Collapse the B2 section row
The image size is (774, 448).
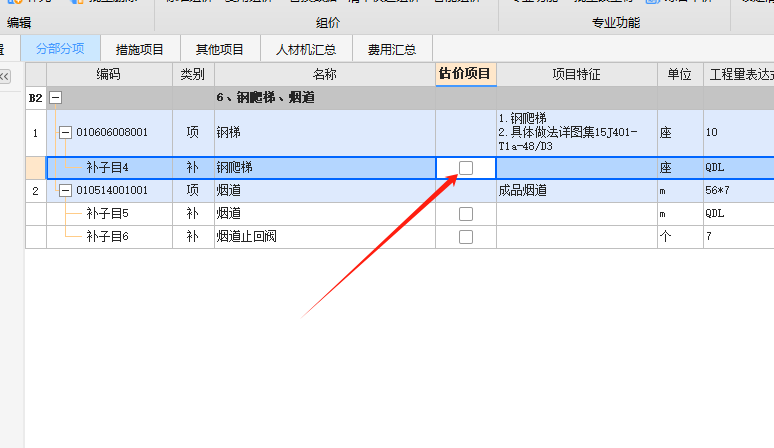(x=56, y=98)
